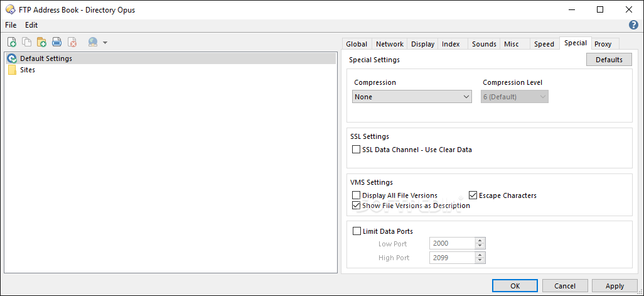Viewport: 644px width, 296px height.
Task: Uncheck the Escape Characters checkbox
Action: tap(473, 195)
